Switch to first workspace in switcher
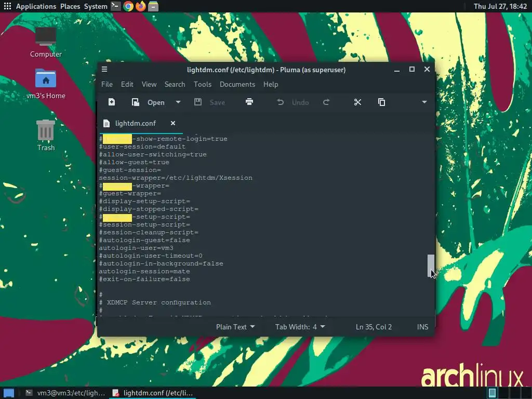 (492, 393)
